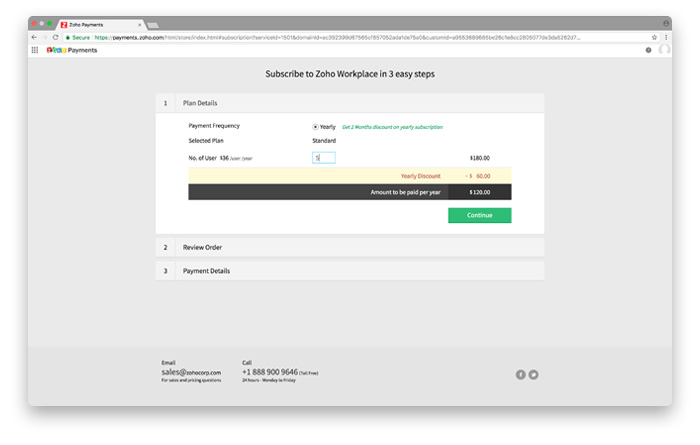Open the Chrome three-dot menu
The width and height of the screenshot is (700, 445).
pos(666,37)
